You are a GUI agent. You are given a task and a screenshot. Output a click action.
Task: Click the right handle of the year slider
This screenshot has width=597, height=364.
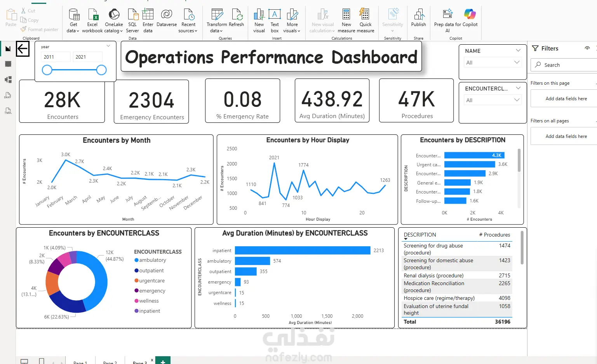(101, 70)
